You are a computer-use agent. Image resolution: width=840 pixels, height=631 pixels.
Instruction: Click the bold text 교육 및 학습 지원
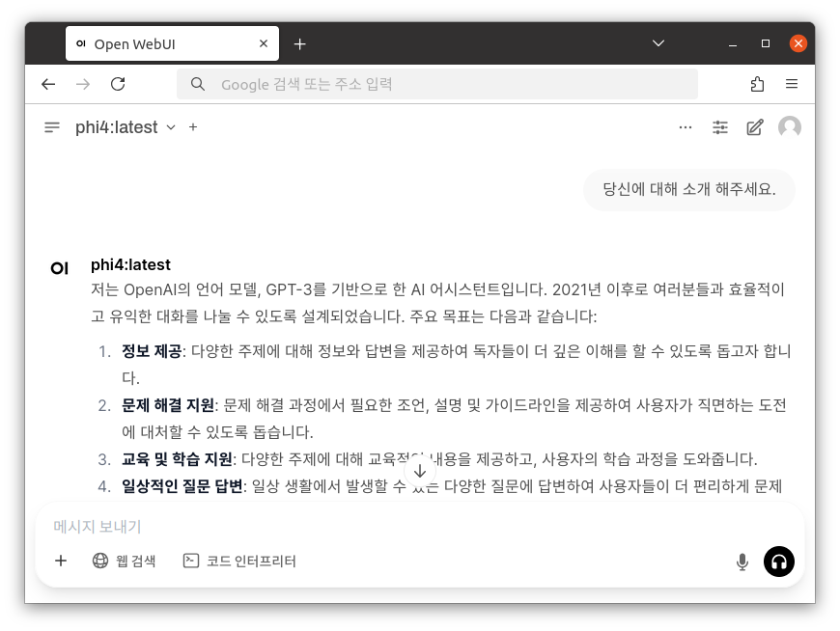point(177,459)
